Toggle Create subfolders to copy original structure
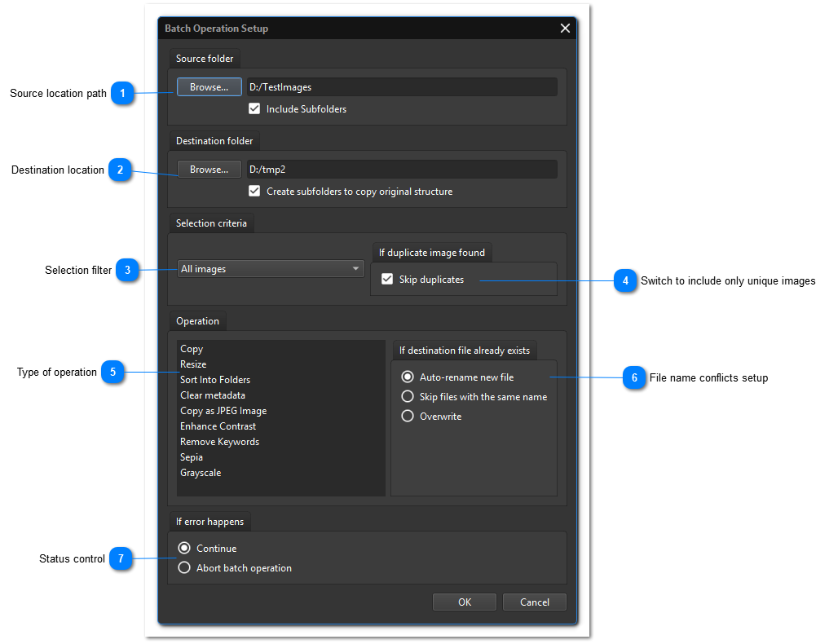This screenshot has width=829, height=644. tap(254, 192)
